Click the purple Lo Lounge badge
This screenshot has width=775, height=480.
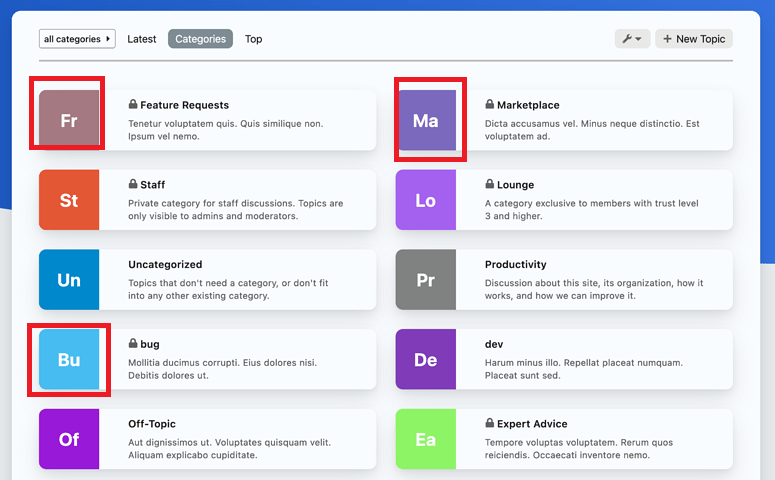click(x=426, y=200)
